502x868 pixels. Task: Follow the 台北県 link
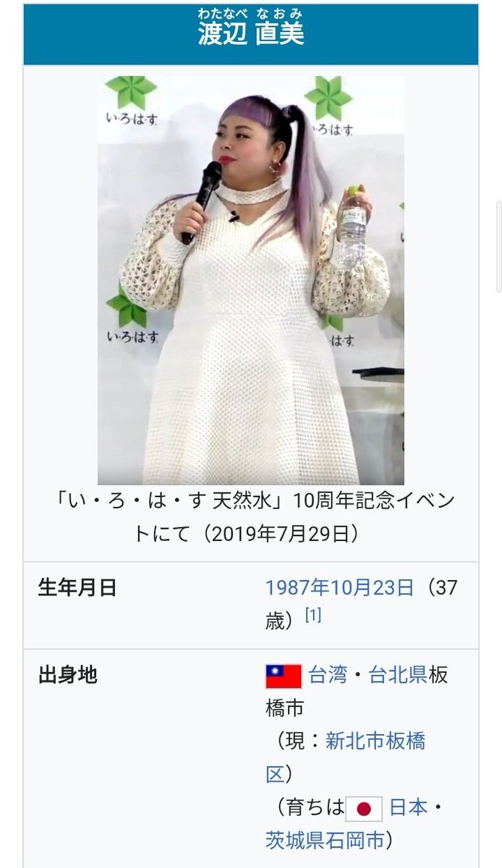pos(399,675)
